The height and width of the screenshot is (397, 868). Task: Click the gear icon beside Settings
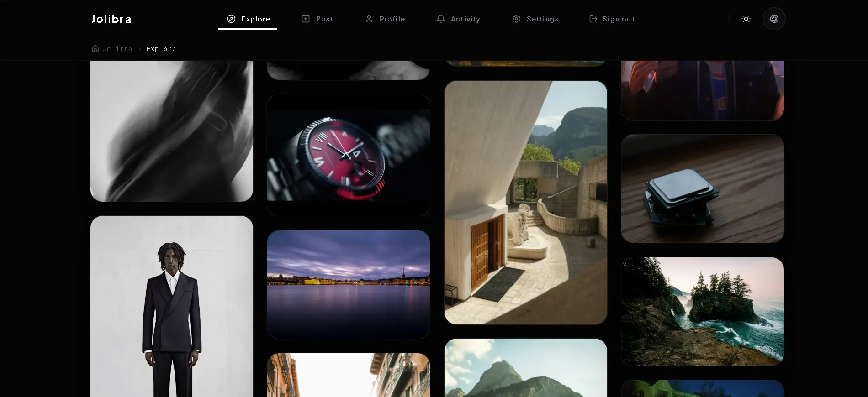[516, 19]
